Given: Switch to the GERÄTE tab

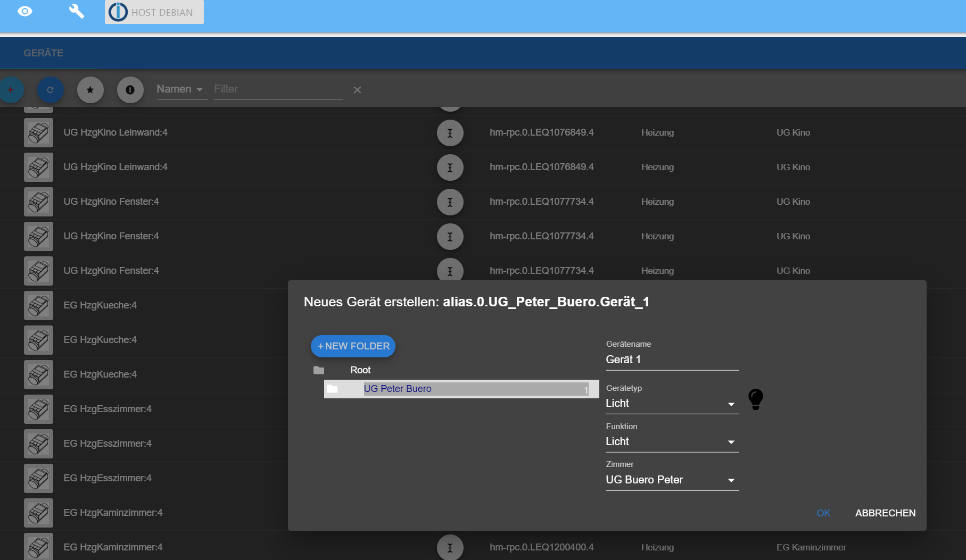Looking at the screenshot, I should 44,53.
